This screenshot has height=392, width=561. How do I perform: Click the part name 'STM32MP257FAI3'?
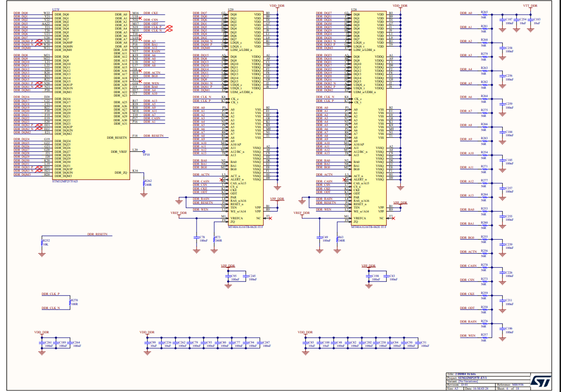click(x=65, y=181)
